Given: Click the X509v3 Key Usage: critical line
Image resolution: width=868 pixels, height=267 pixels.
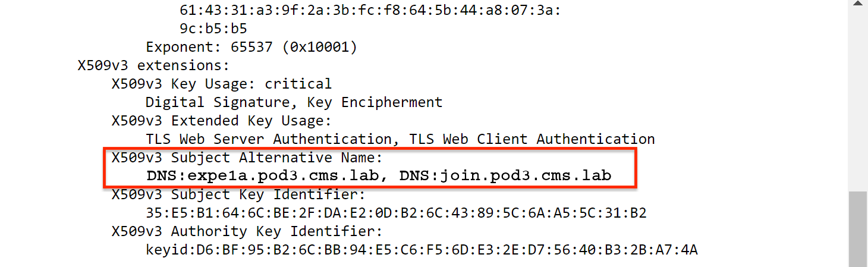Looking at the screenshot, I should 222,84.
